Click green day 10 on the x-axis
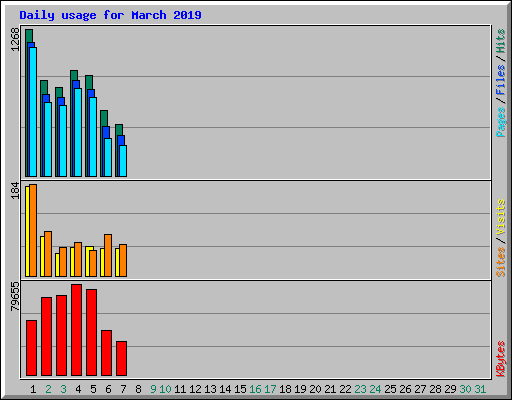512x400 pixels. pyautogui.click(x=165, y=389)
